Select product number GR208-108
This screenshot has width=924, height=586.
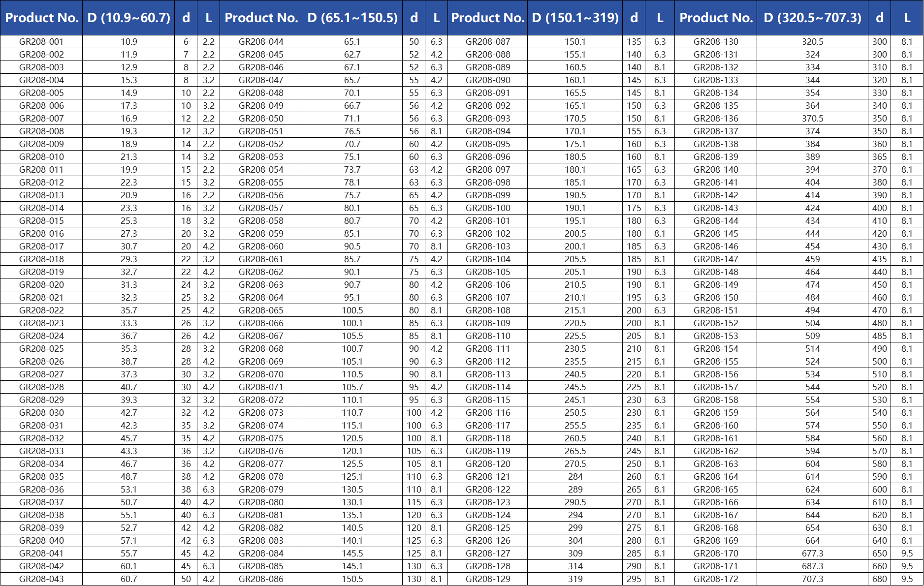(x=488, y=310)
